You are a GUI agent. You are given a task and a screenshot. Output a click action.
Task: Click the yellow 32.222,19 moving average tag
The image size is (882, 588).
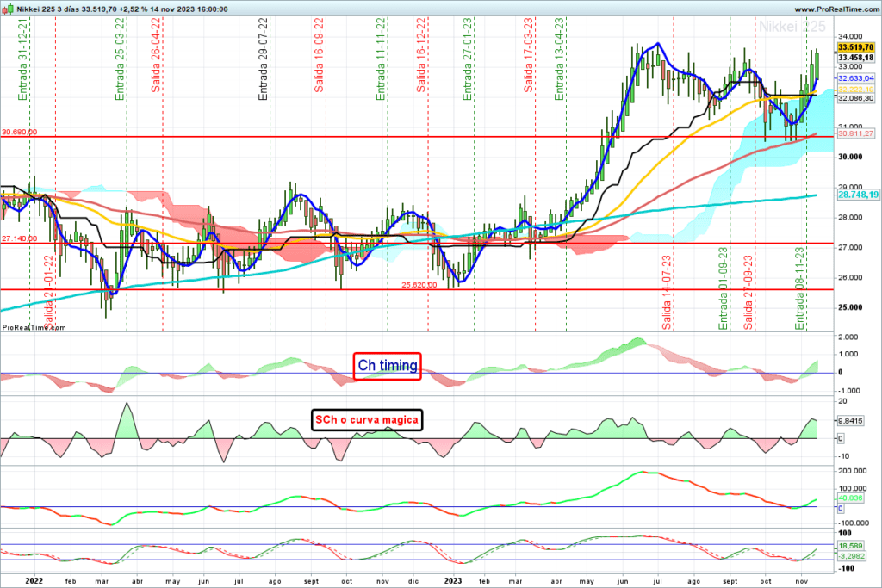coord(856,90)
